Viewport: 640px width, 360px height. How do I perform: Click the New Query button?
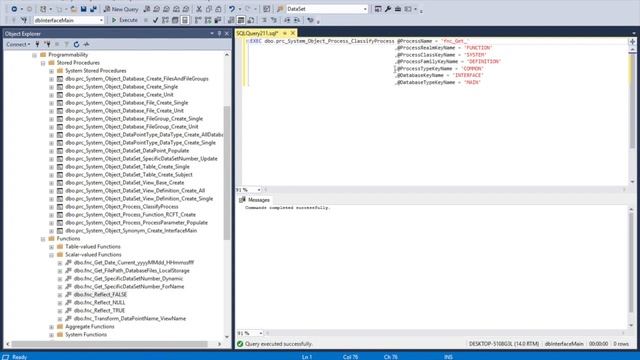pos(121,9)
